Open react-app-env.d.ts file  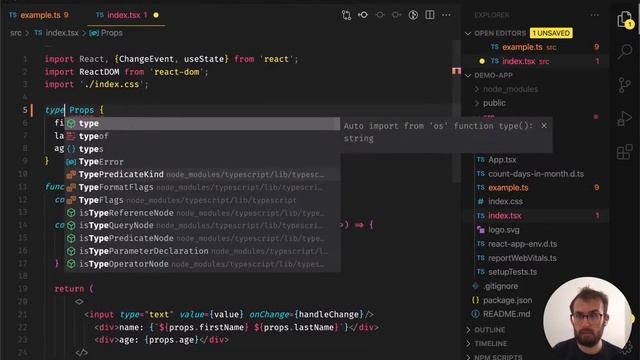click(x=522, y=244)
